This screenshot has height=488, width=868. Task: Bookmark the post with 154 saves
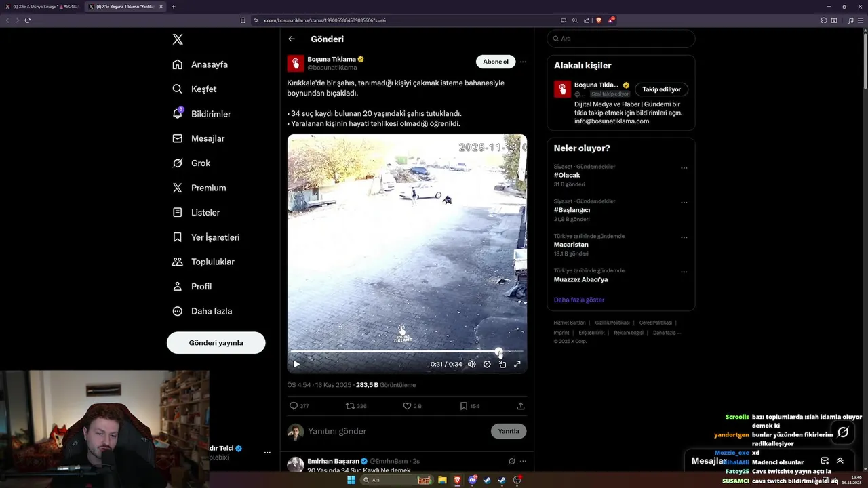pos(469,406)
